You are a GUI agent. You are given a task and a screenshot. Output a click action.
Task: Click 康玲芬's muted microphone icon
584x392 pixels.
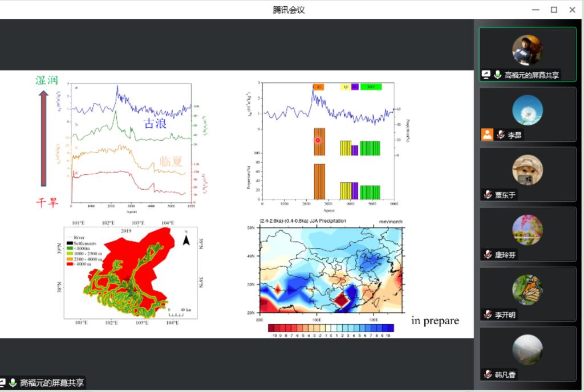coord(488,255)
